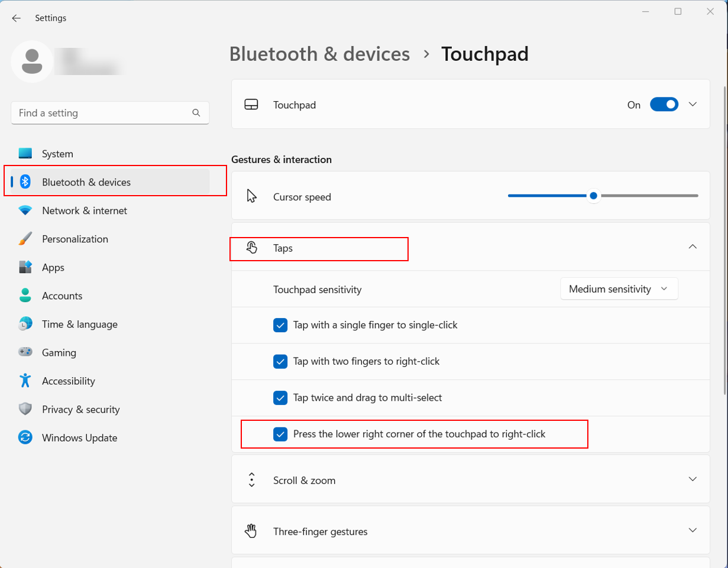The width and height of the screenshot is (728, 568).
Task: Click the Gaming controller icon
Action: (x=25, y=352)
